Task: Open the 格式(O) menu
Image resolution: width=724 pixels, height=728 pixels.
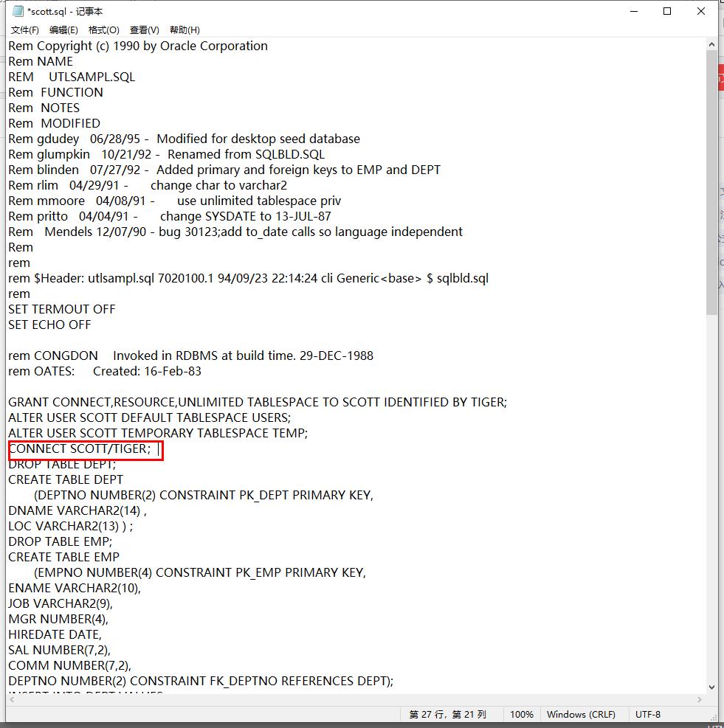Action: click(x=103, y=30)
